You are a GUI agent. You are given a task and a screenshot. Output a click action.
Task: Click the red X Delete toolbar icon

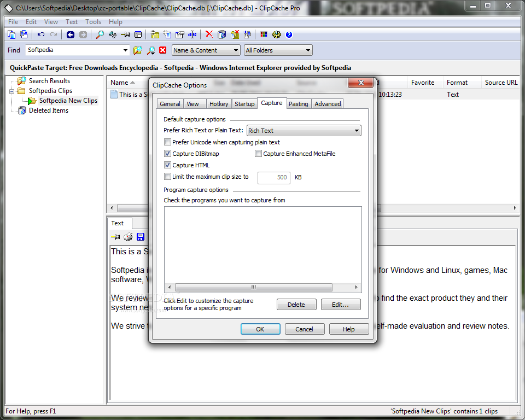tap(209, 34)
